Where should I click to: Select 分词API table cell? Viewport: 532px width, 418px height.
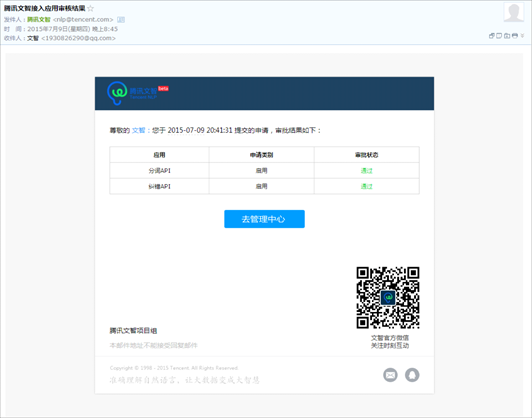159,171
